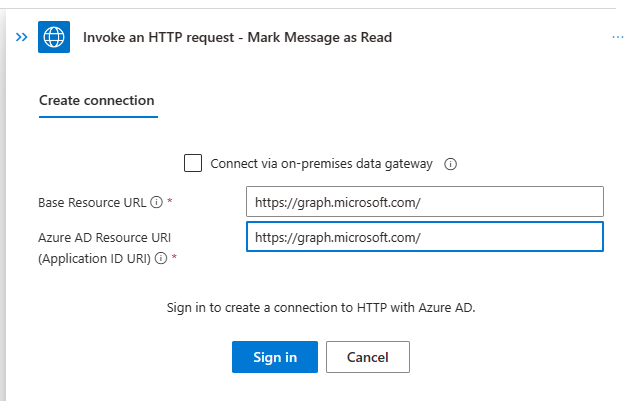
Task: Click the Azure AD Resource URI label
Action: pyautogui.click(x=104, y=237)
